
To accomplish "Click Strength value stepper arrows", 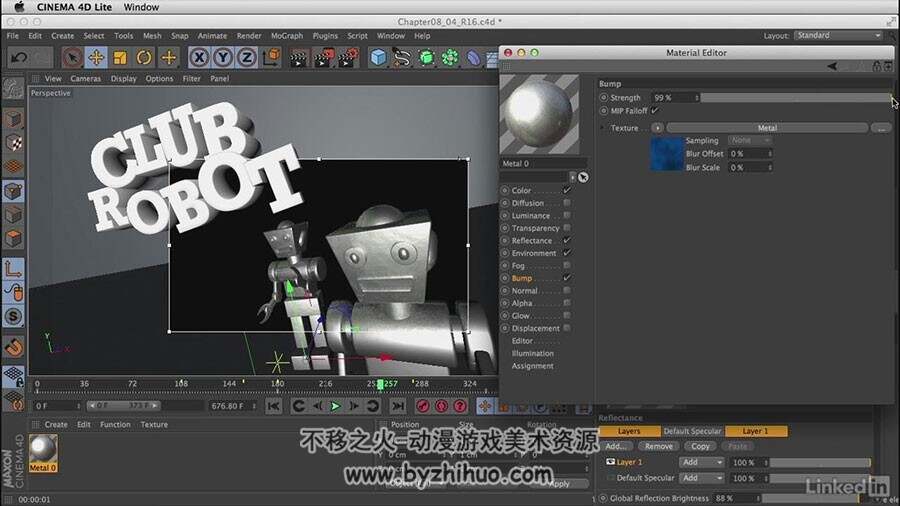I will click(697, 98).
